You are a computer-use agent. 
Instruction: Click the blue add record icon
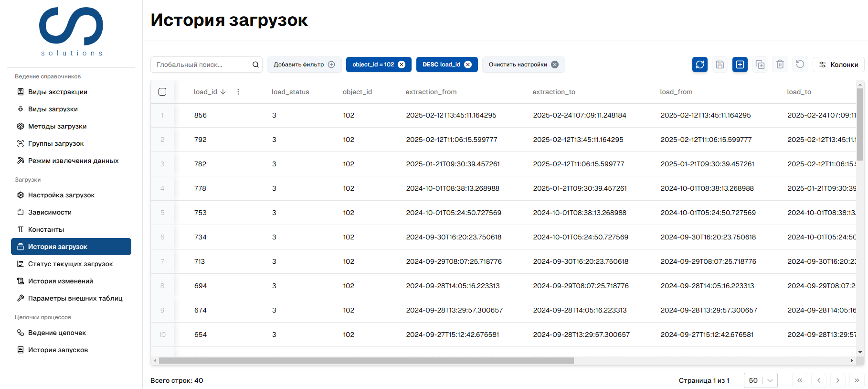tap(740, 65)
